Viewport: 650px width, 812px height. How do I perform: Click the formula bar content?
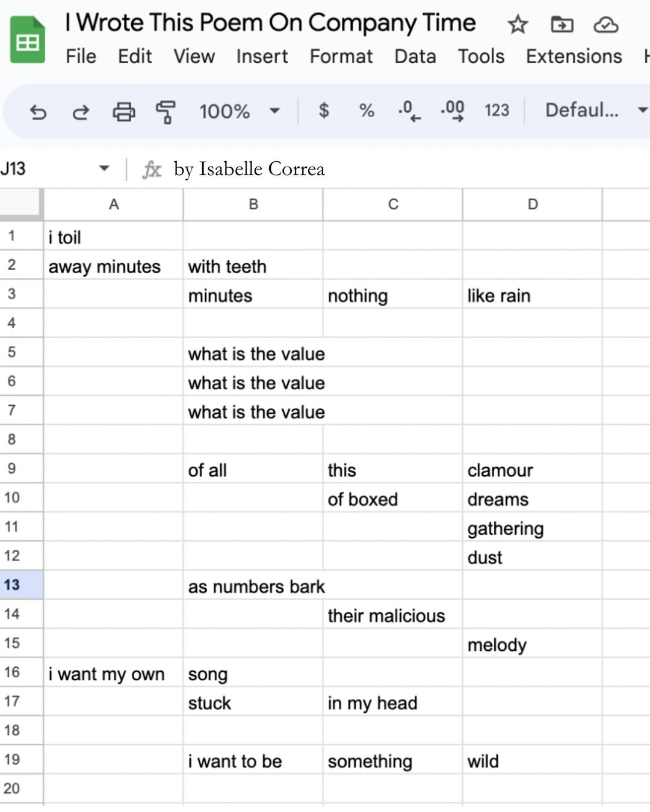coord(249,169)
